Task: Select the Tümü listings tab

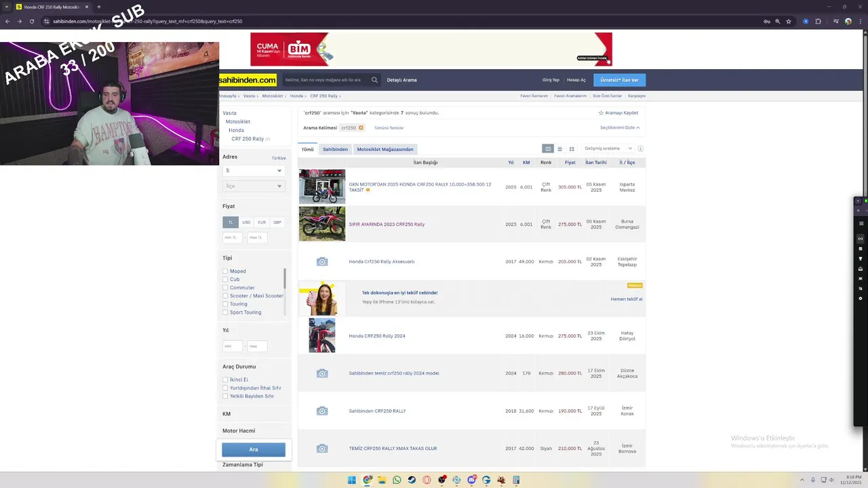Action: point(308,149)
